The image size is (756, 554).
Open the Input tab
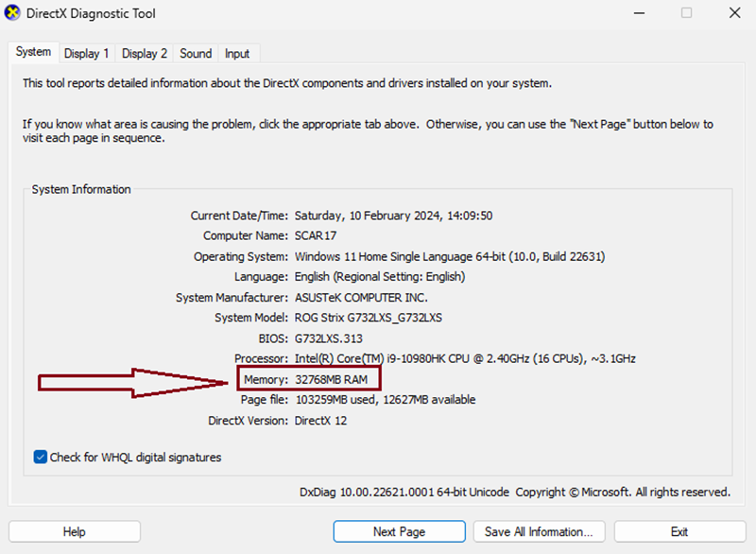pyautogui.click(x=237, y=54)
